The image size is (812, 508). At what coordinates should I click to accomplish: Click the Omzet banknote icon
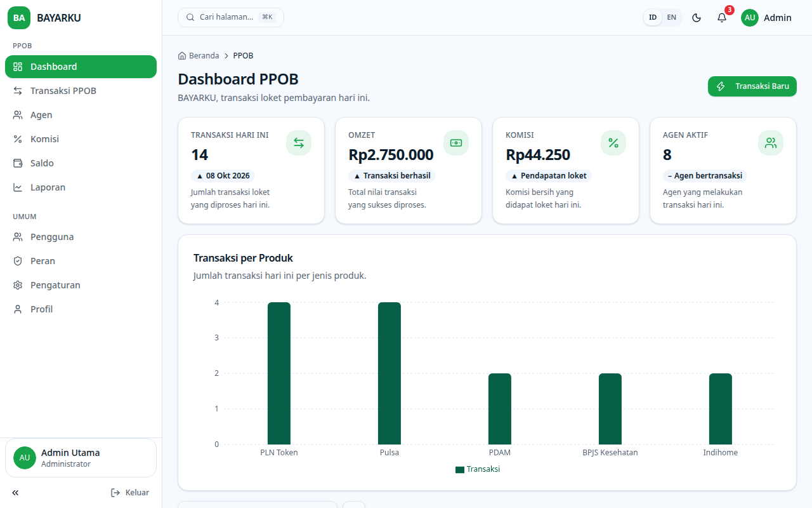456,143
